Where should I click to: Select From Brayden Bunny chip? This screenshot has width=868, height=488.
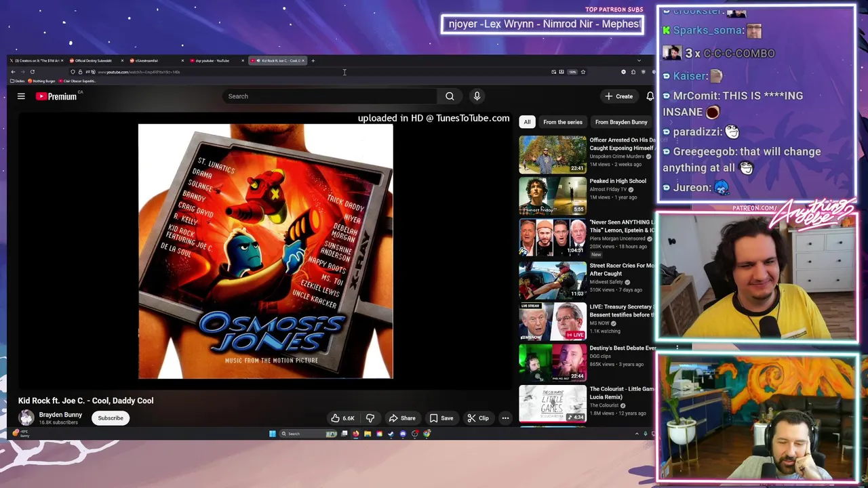pyautogui.click(x=621, y=122)
